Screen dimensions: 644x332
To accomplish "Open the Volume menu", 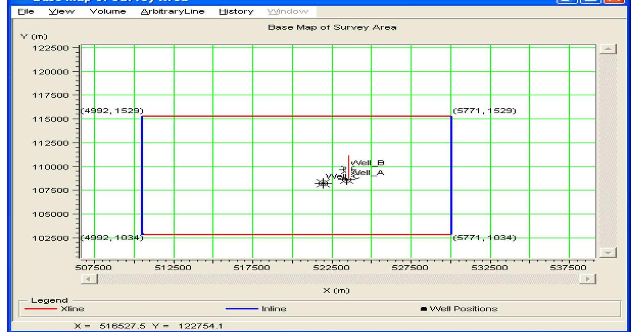I will pyautogui.click(x=109, y=11).
